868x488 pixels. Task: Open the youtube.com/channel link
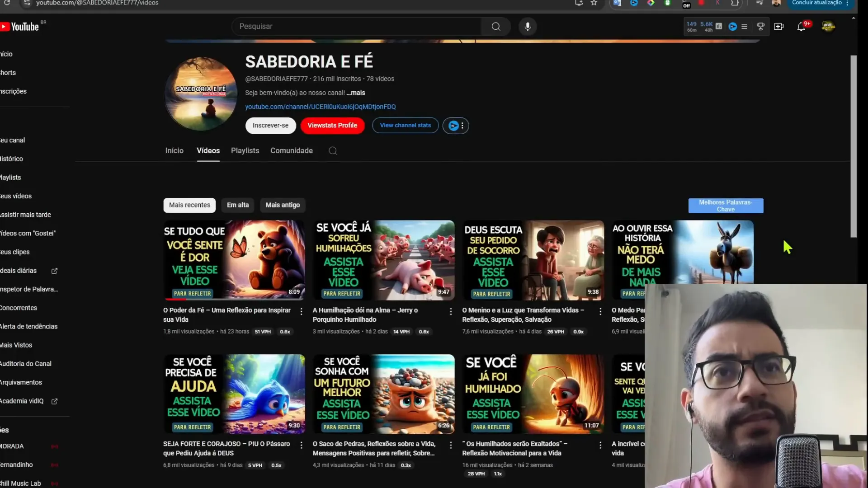(x=321, y=107)
